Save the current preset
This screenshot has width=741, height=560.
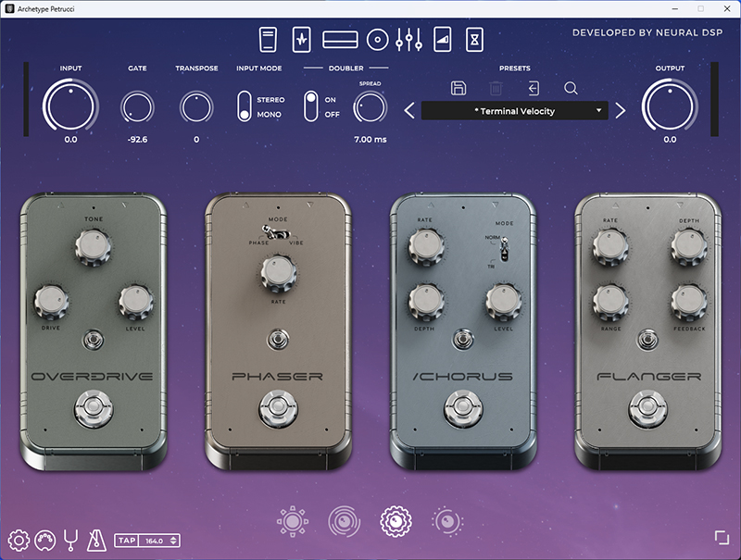click(x=458, y=88)
